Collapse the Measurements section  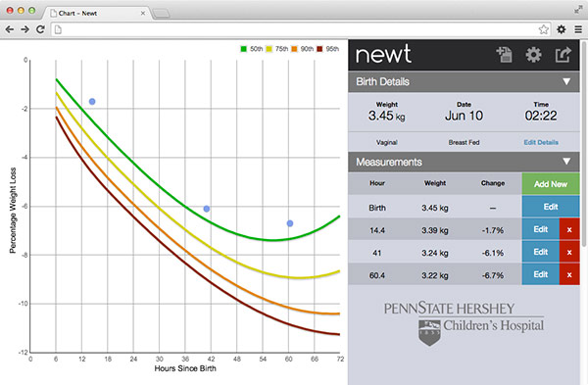coord(566,162)
